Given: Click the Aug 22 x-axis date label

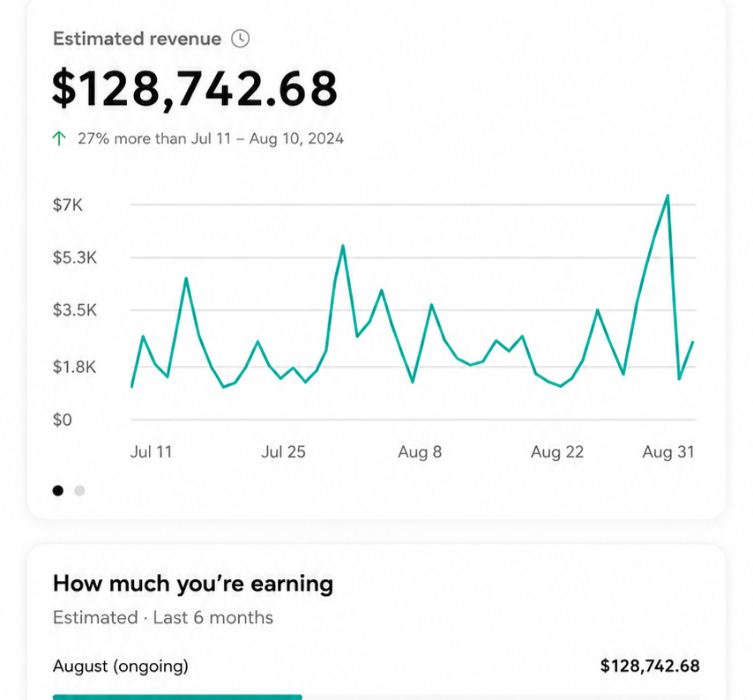Looking at the screenshot, I should click(x=557, y=451).
